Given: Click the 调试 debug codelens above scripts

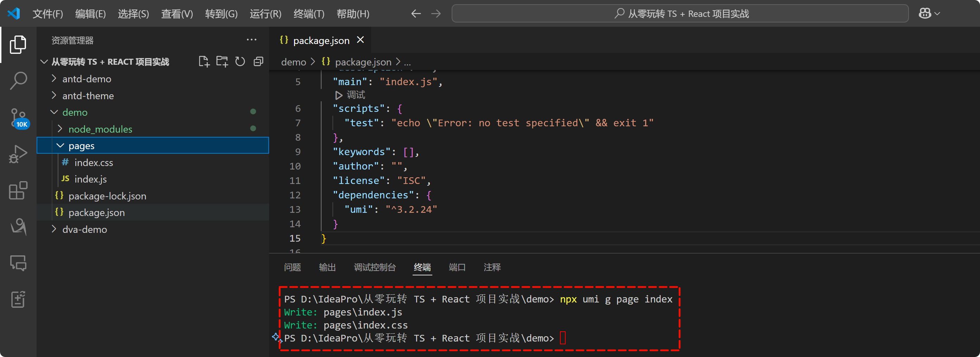Looking at the screenshot, I should 350,95.
